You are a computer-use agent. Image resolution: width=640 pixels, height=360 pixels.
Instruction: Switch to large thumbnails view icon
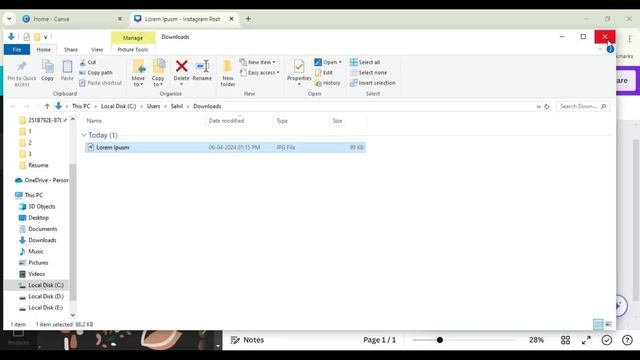[609, 324]
